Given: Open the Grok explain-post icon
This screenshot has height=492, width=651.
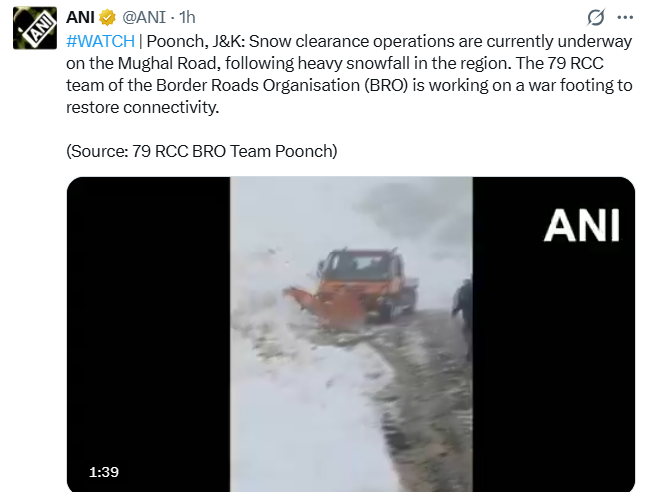Looking at the screenshot, I should coord(596,17).
